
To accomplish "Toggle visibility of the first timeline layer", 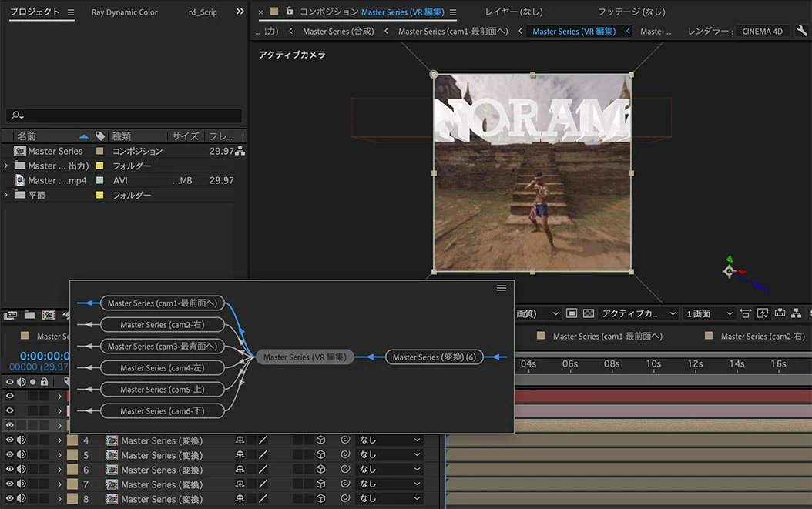I will 9,396.
